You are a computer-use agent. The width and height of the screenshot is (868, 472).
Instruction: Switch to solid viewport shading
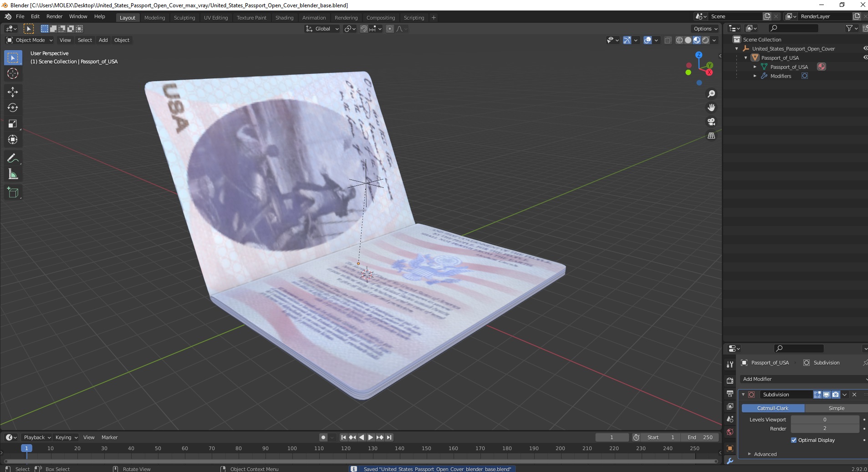[688, 40]
